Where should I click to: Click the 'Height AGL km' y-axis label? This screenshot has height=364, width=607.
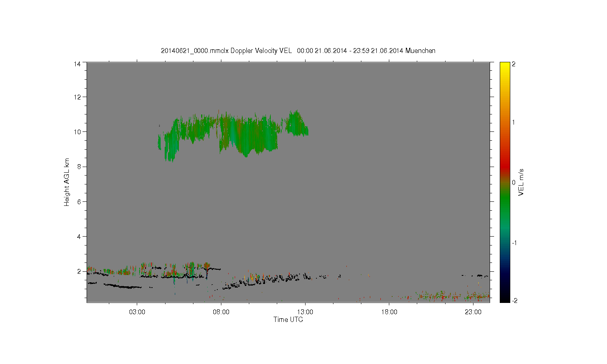pyautogui.click(x=67, y=182)
